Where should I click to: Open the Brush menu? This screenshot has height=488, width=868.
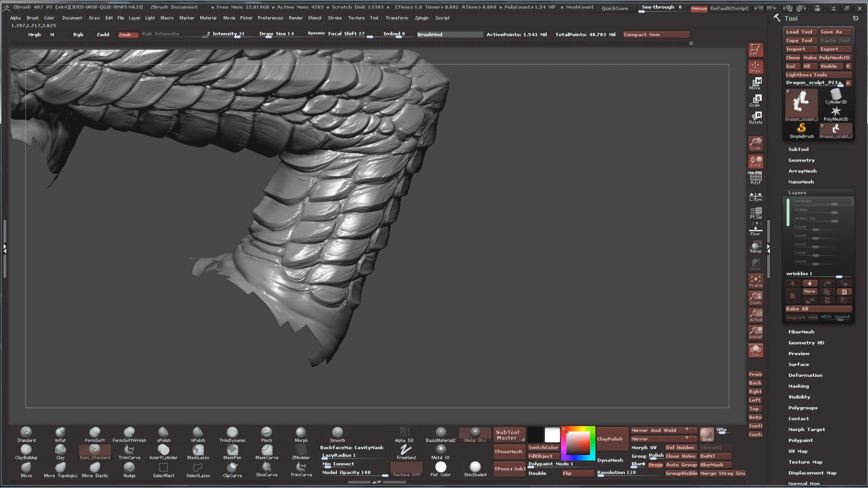[33, 18]
